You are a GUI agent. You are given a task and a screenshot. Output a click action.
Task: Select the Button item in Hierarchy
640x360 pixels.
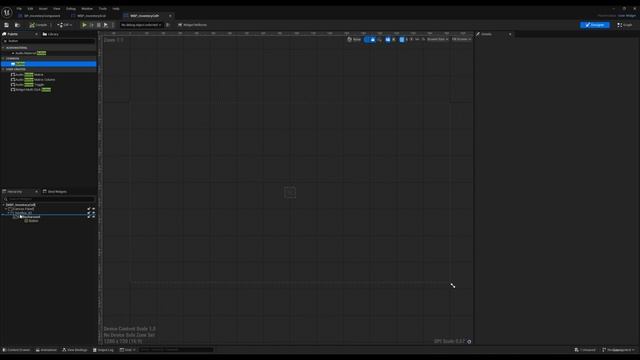32,221
